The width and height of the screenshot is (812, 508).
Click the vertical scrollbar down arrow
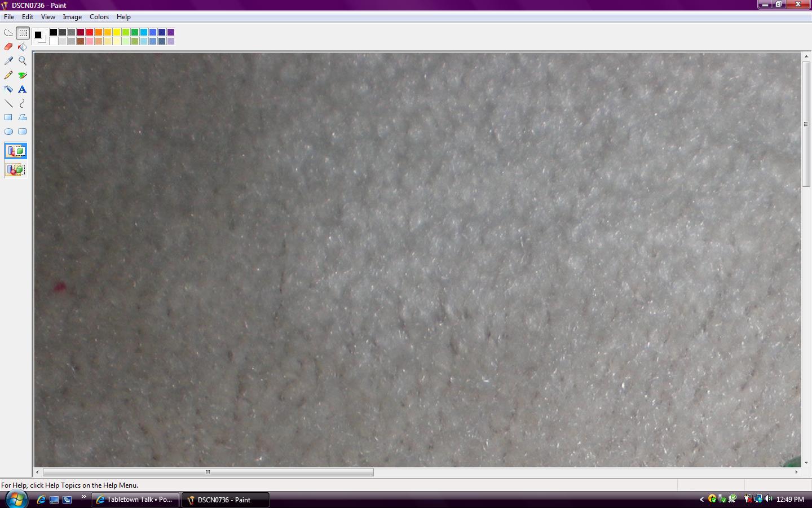pos(806,463)
